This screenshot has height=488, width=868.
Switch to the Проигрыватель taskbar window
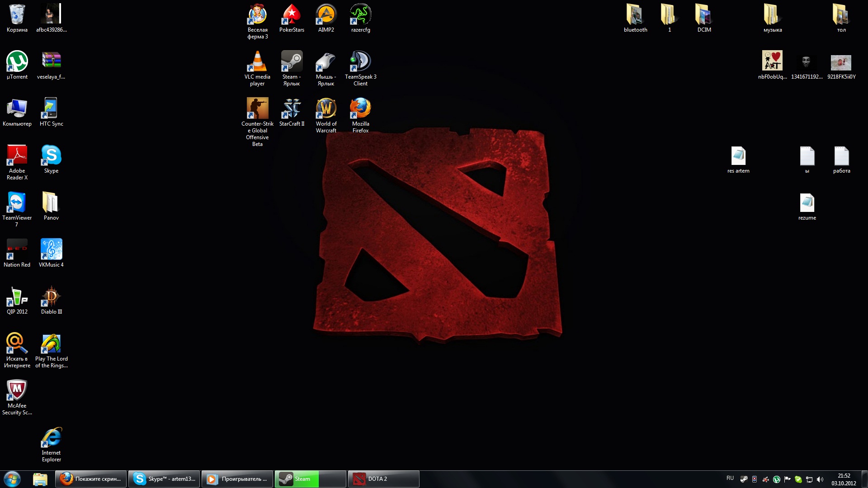click(237, 479)
